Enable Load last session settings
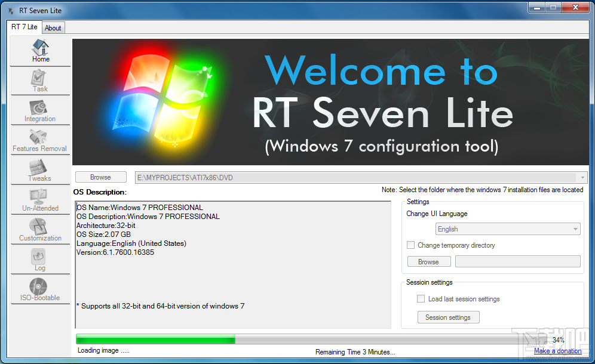The height and width of the screenshot is (364, 595). pos(421,299)
